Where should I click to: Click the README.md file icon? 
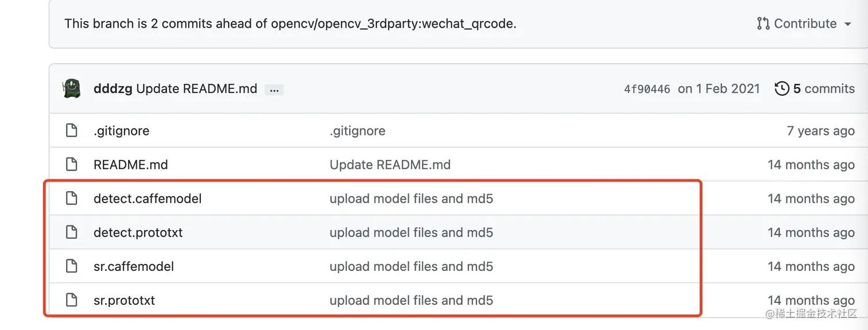point(72,165)
